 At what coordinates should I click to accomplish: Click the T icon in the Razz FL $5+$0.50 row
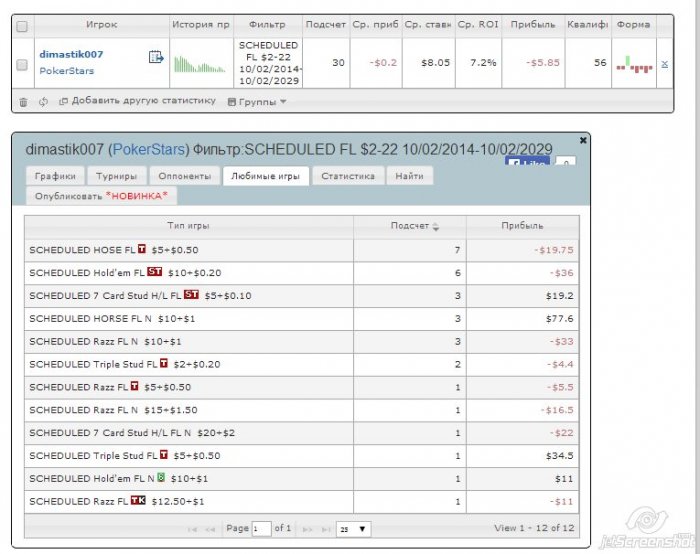pyautogui.click(x=134, y=386)
